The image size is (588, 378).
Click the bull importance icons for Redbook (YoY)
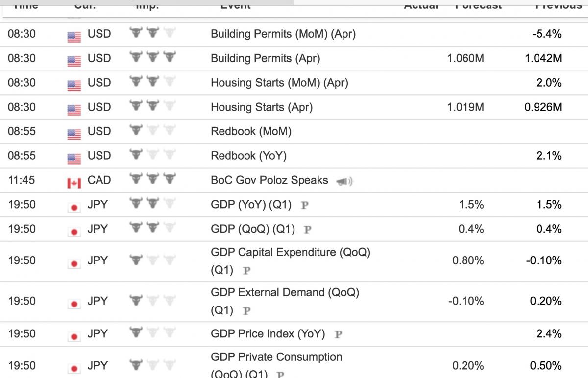click(152, 154)
